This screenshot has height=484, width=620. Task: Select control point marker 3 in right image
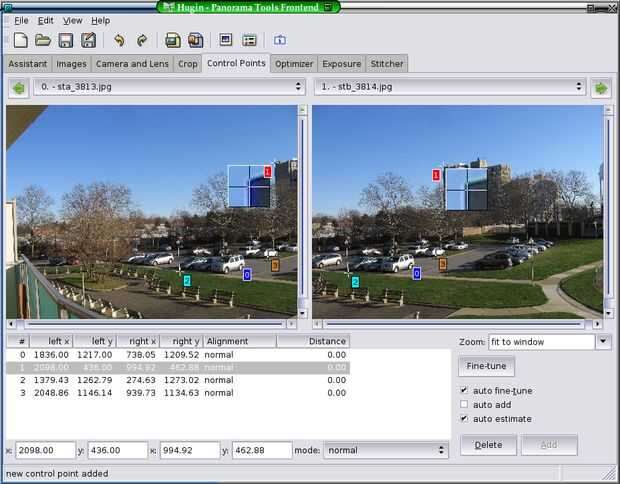443,264
